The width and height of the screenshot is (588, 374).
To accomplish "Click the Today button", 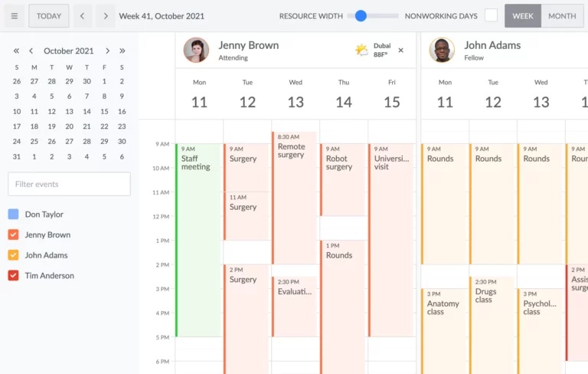I will tap(49, 16).
